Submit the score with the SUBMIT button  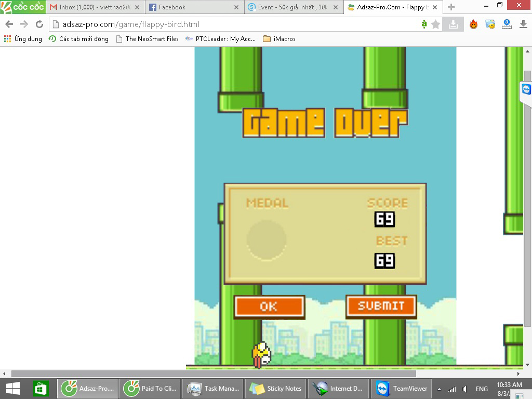point(381,306)
